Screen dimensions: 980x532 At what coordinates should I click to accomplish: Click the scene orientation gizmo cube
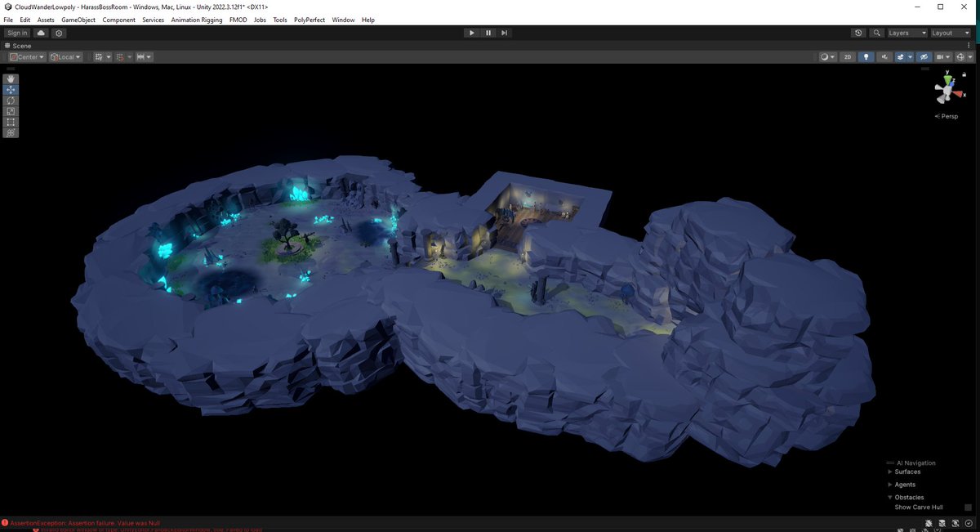(947, 92)
